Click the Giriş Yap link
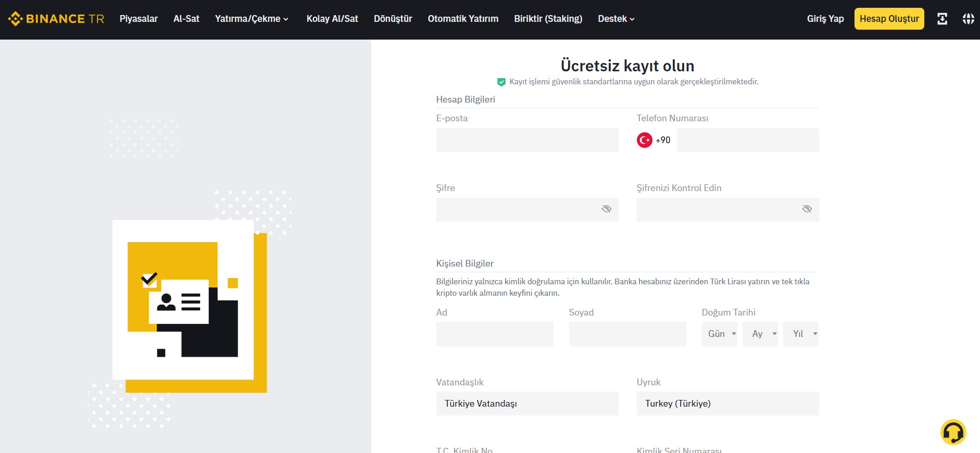 point(825,19)
